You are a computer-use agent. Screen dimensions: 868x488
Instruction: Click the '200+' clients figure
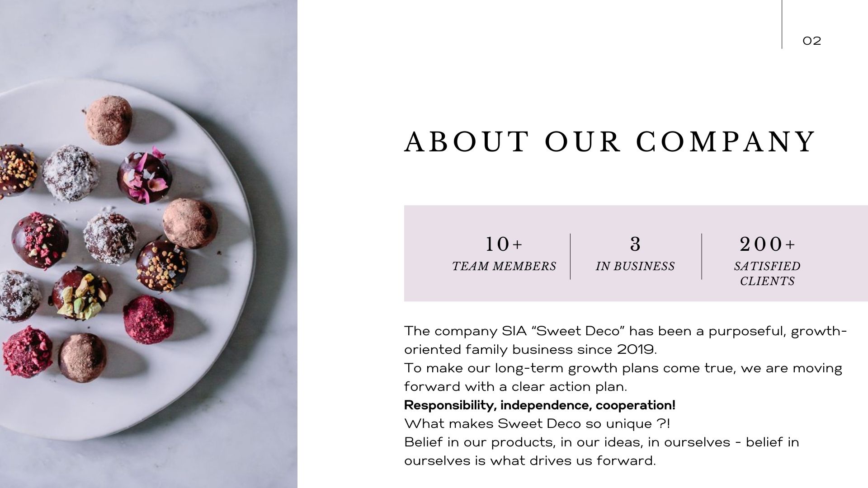coord(767,244)
